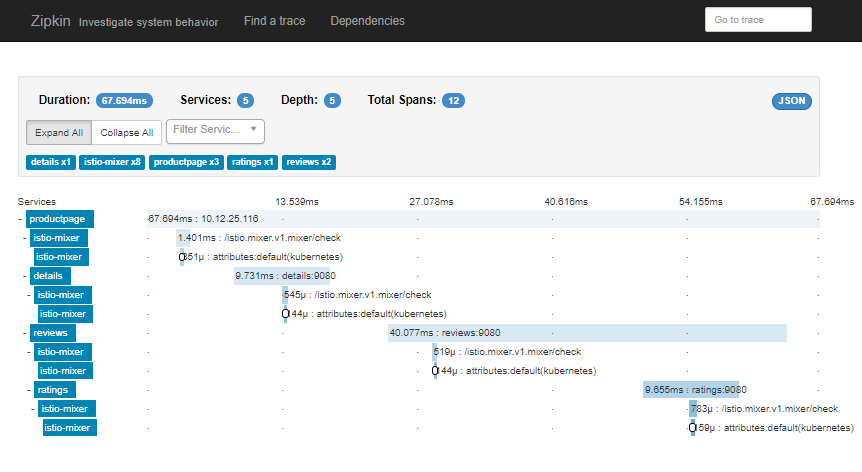
Task: Click the productpage x3 service badge
Action: [x=187, y=162]
